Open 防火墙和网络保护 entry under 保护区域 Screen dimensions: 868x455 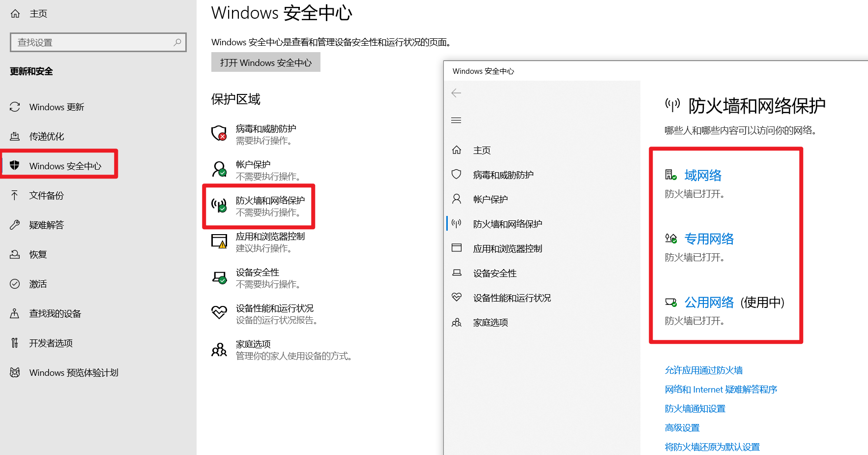(258, 206)
